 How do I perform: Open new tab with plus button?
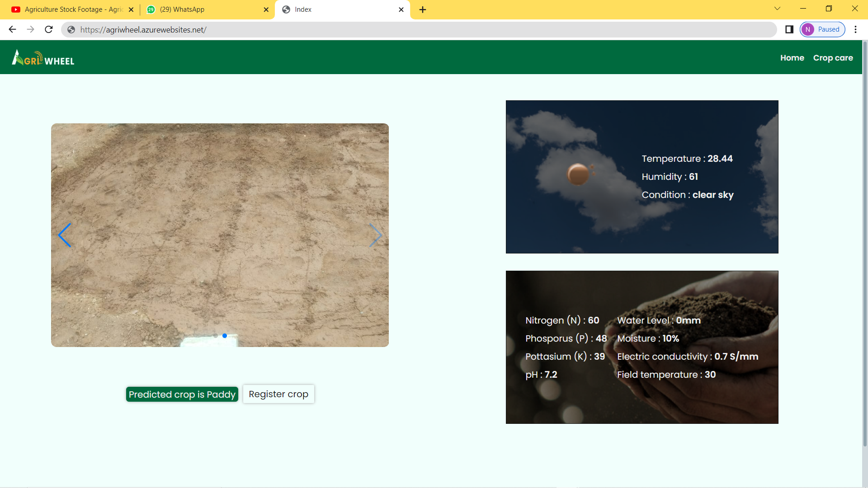pos(423,9)
